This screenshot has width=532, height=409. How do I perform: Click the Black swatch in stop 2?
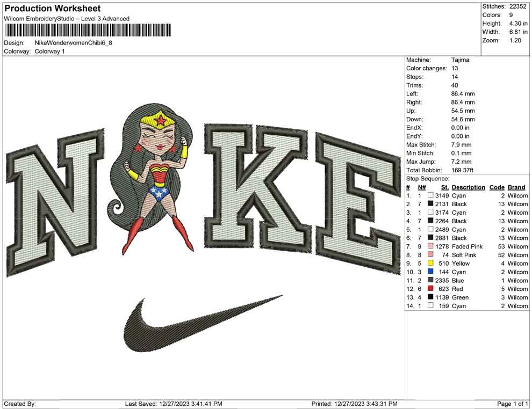click(x=430, y=203)
